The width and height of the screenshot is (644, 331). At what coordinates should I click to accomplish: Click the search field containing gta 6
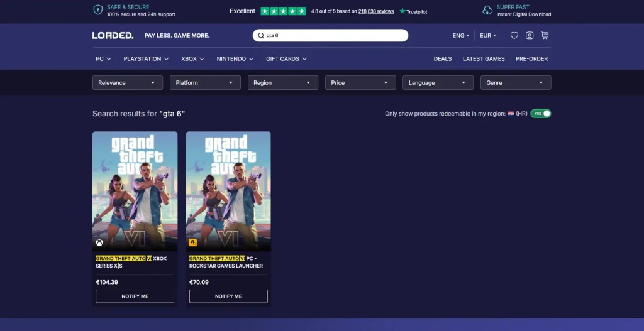330,35
